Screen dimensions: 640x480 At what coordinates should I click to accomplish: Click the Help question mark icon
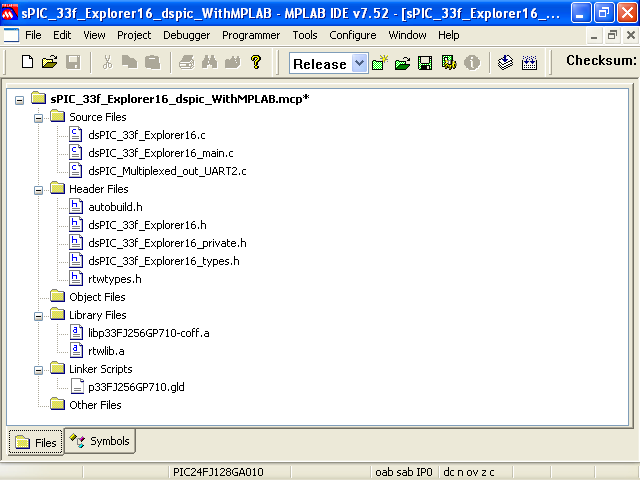[x=256, y=62]
